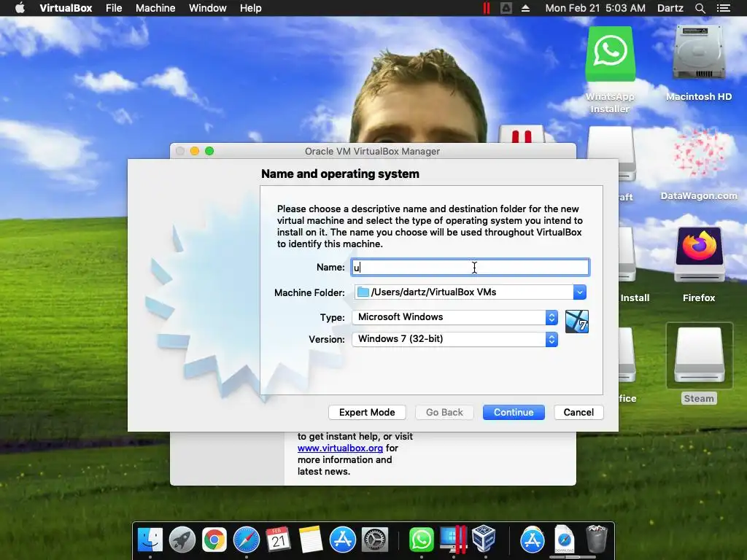
Task: Cancel the new VM wizard
Action: click(x=578, y=413)
